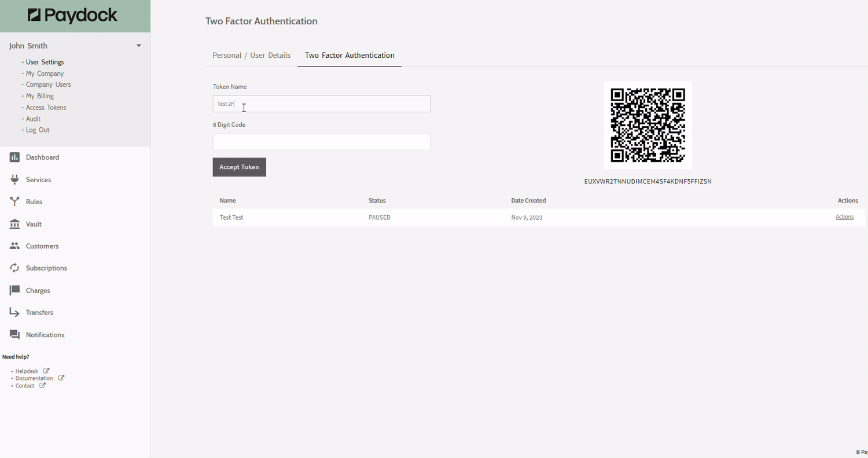Focus the 6 Digit Code field

(x=321, y=142)
